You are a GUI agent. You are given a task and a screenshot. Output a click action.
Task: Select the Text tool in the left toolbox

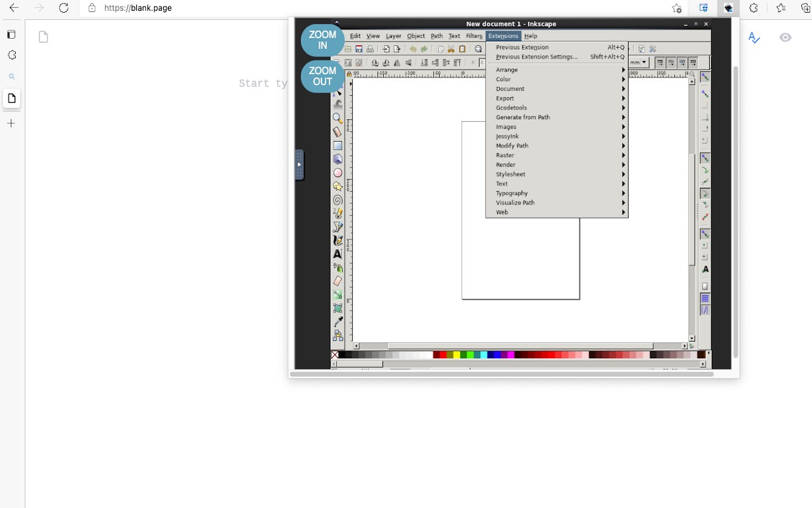pyautogui.click(x=337, y=254)
